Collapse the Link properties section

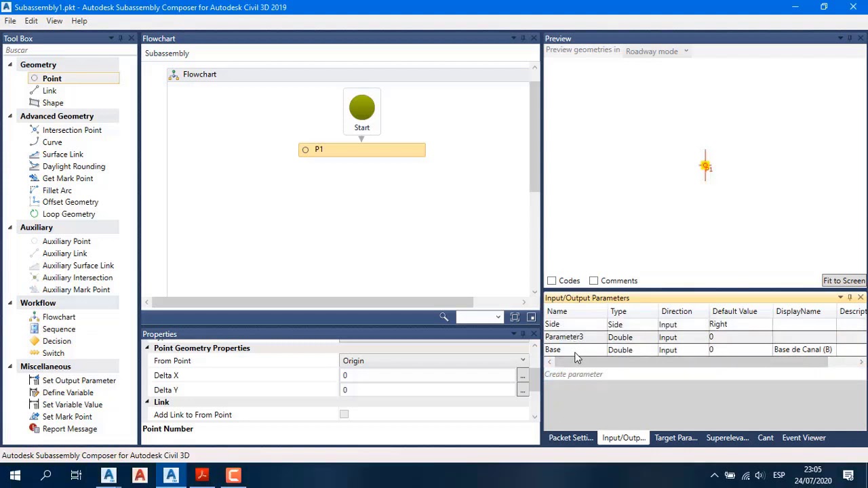[x=147, y=403]
